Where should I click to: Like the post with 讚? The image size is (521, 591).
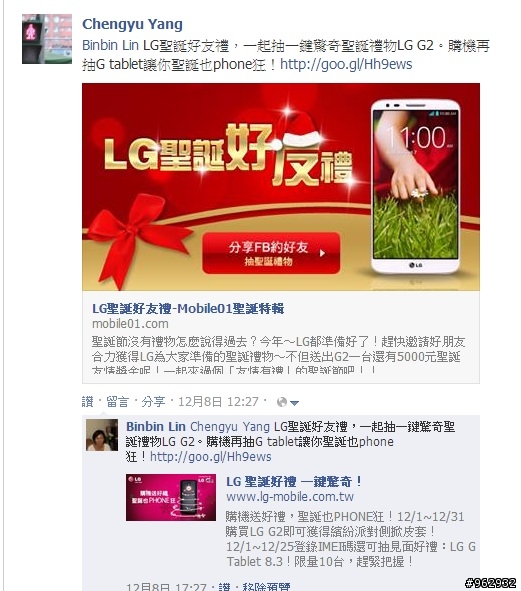pyautogui.click(x=87, y=402)
